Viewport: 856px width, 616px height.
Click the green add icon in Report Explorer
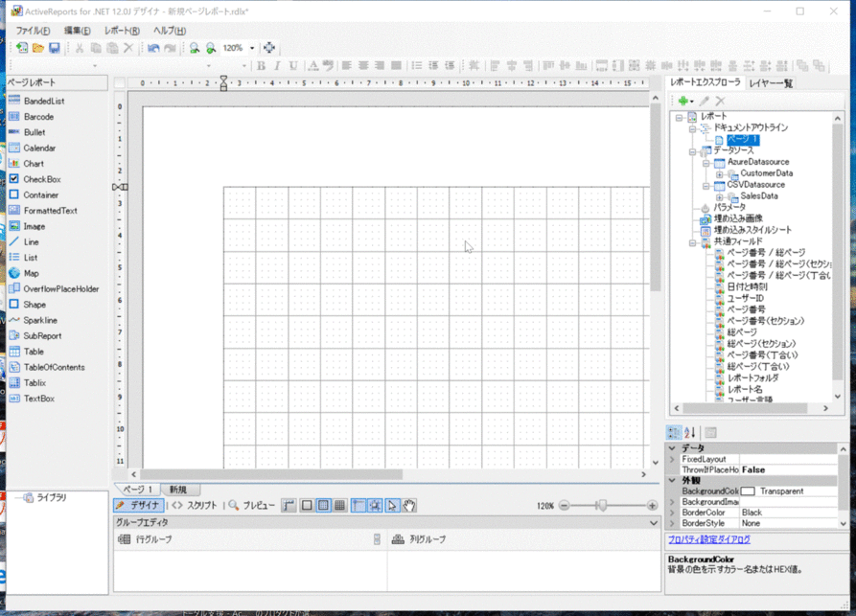click(x=682, y=101)
